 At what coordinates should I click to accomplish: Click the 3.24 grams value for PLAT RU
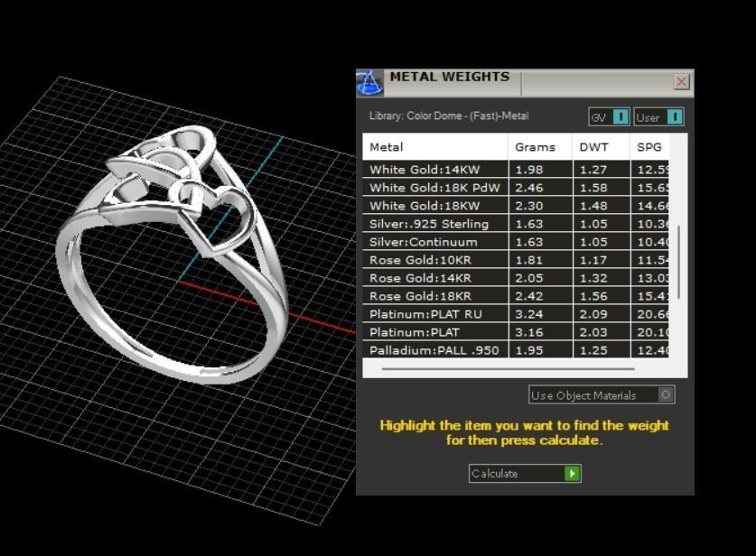coord(529,314)
